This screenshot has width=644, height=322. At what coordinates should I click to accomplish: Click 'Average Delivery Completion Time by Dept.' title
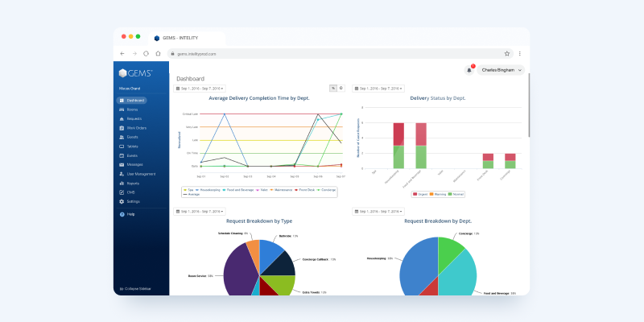(259, 98)
